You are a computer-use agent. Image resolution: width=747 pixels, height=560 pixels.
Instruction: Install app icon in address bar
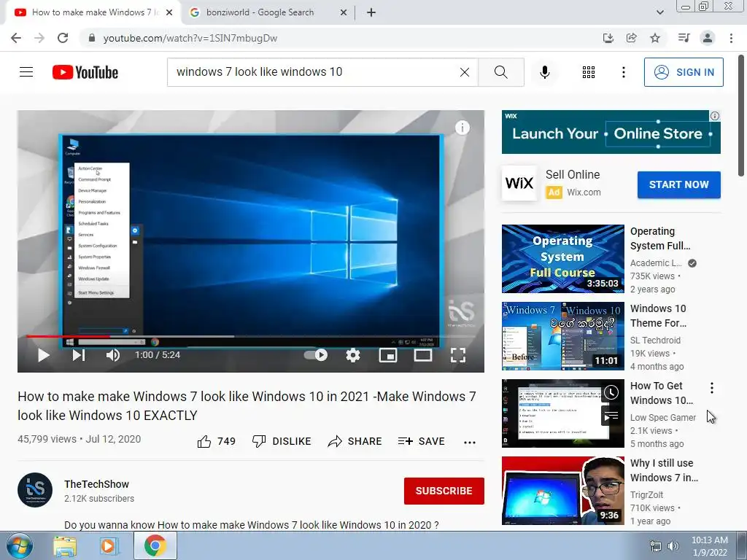[x=608, y=38]
